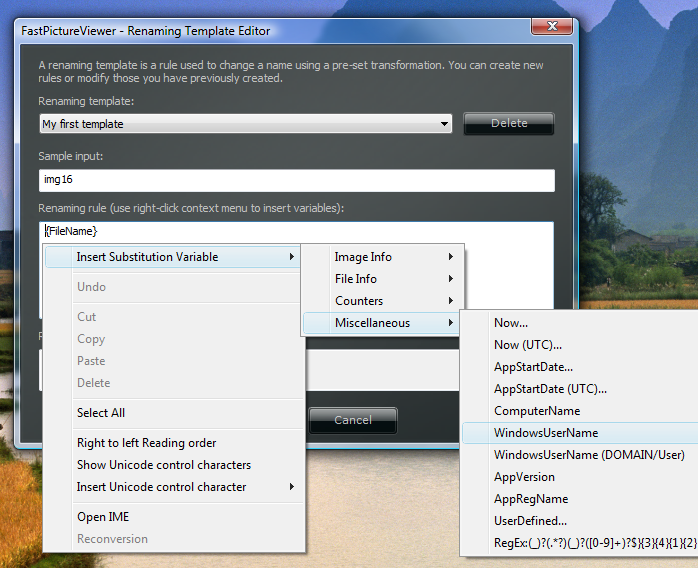Image resolution: width=698 pixels, height=568 pixels.
Task: Choose AppStartDate... from Miscellaneous list
Action: pyautogui.click(x=580, y=367)
